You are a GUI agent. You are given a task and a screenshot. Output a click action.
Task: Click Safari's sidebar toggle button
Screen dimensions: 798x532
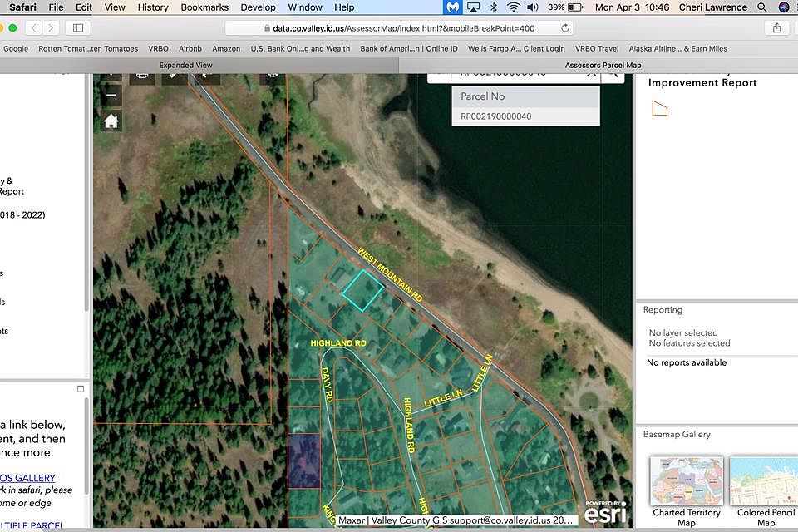click(x=78, y=27)
